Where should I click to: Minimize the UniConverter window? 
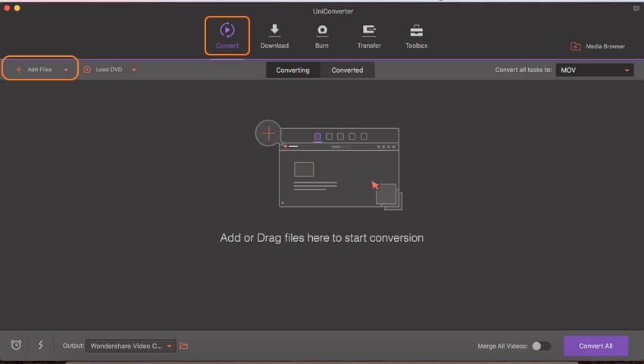17,8
